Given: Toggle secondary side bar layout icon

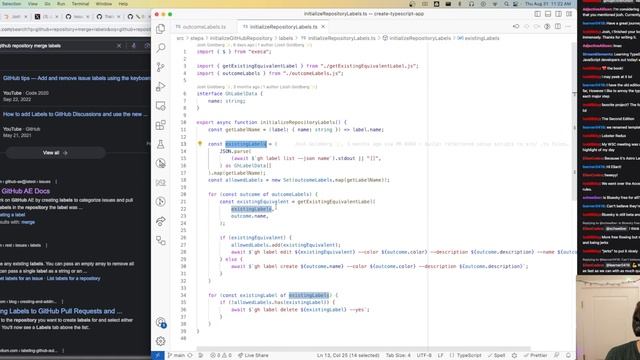Looking at the screenshot, I should (558, 14).
